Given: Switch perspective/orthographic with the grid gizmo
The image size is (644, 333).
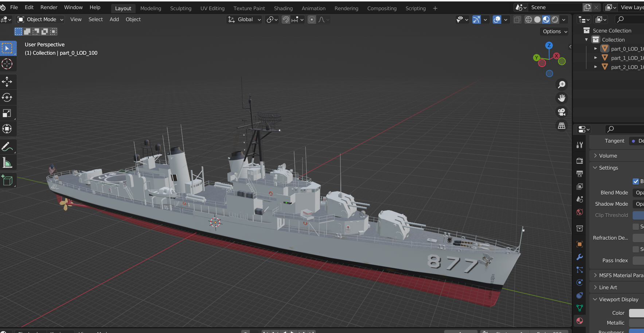Looking at the screenshot, I should point(562,126).
